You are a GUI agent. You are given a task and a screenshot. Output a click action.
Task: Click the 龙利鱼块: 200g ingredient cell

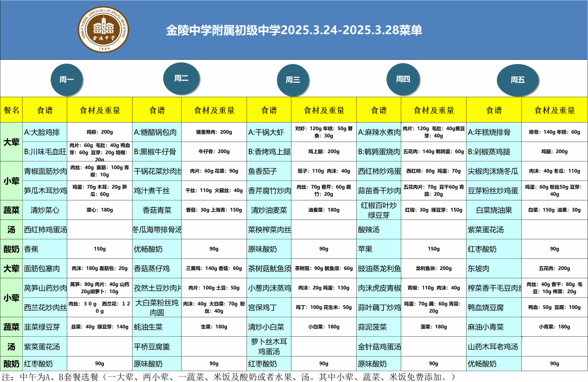(x=434, y=268)
